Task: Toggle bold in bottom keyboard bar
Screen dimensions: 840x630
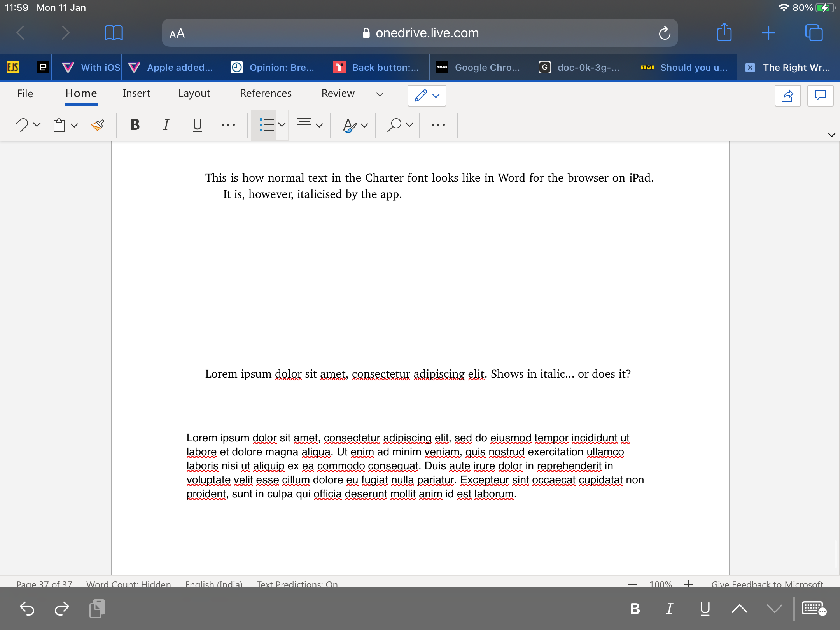Action: pos(635,609)
